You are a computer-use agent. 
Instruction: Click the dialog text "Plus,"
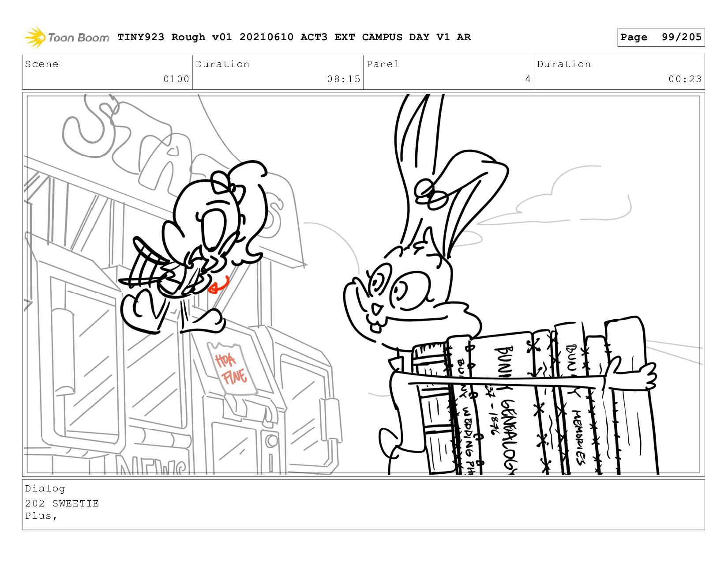pos(41,516)
